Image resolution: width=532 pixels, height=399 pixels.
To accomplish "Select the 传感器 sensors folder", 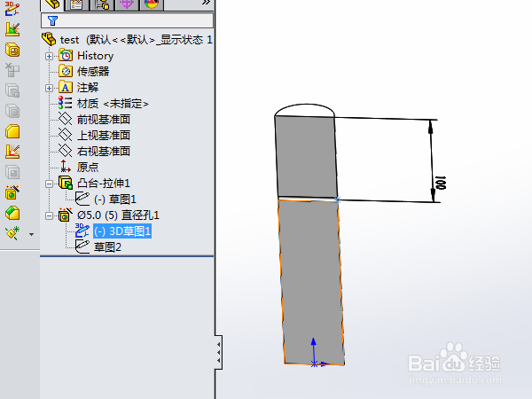I will pyautogui.click(x=93, y=72).
